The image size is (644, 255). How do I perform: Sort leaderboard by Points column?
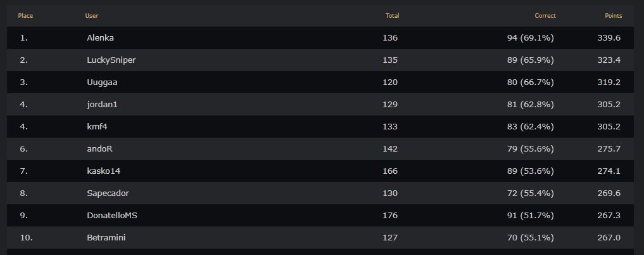coord(613,16)
